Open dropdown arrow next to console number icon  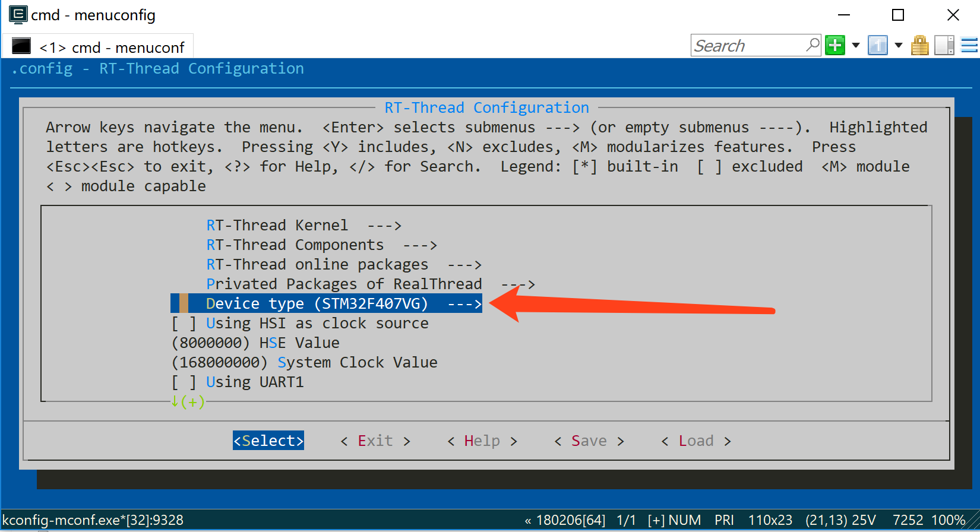click(x=898, y=45)
